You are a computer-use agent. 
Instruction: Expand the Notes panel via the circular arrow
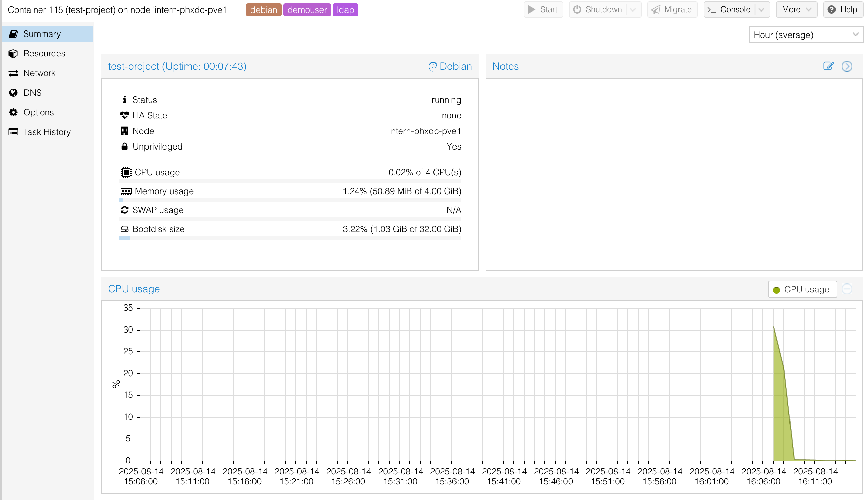[x=847, y=66]
